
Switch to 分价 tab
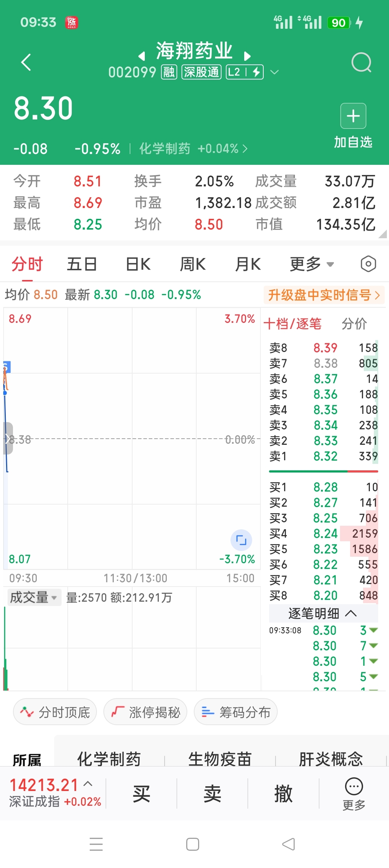pos(354,324)
